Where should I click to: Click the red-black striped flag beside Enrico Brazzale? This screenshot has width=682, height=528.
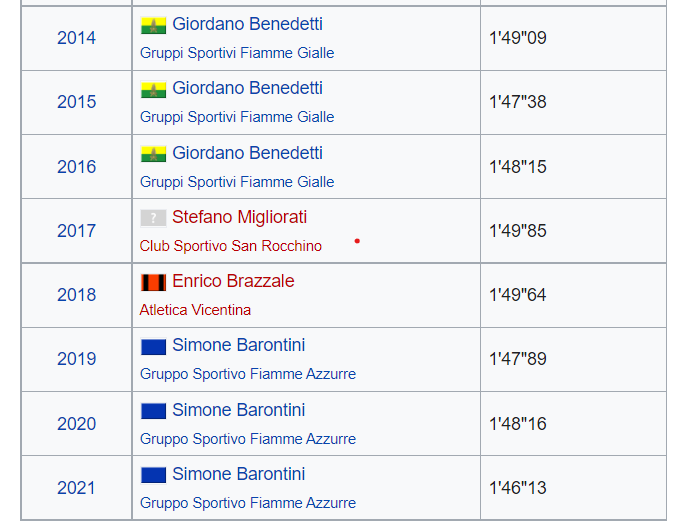(x=153, y=282)
